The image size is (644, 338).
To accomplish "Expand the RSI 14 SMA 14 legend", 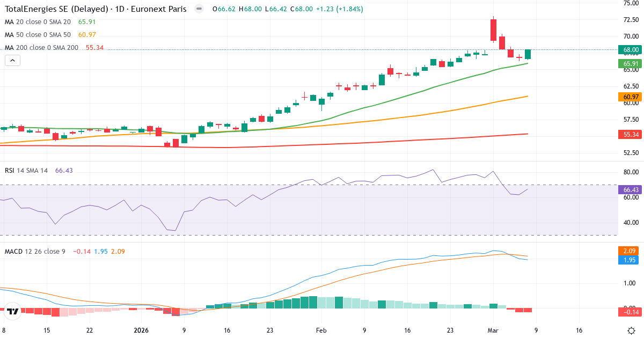I will (26, 171).
